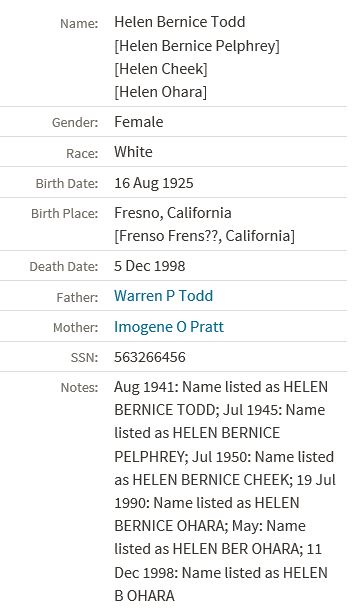The image size is (362, 611).
Task: Click the name Helen Bernice Todd
Action: (x=180, y=22)
